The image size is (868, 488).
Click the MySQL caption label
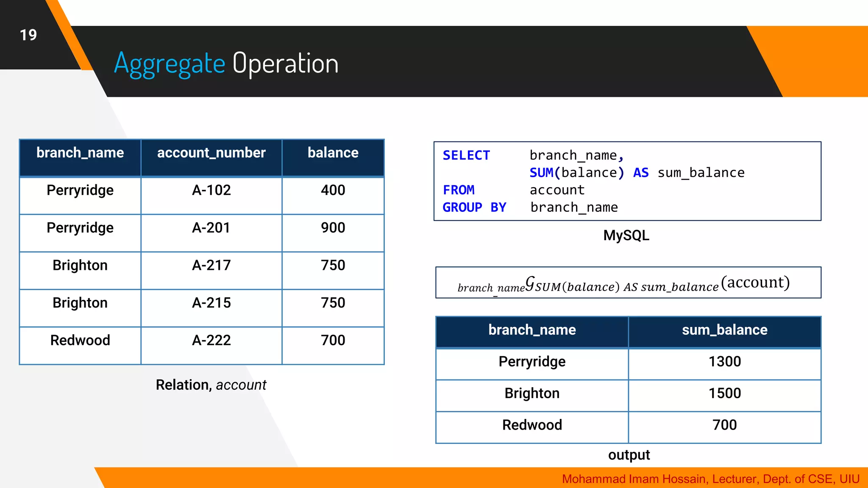(626, 236)
